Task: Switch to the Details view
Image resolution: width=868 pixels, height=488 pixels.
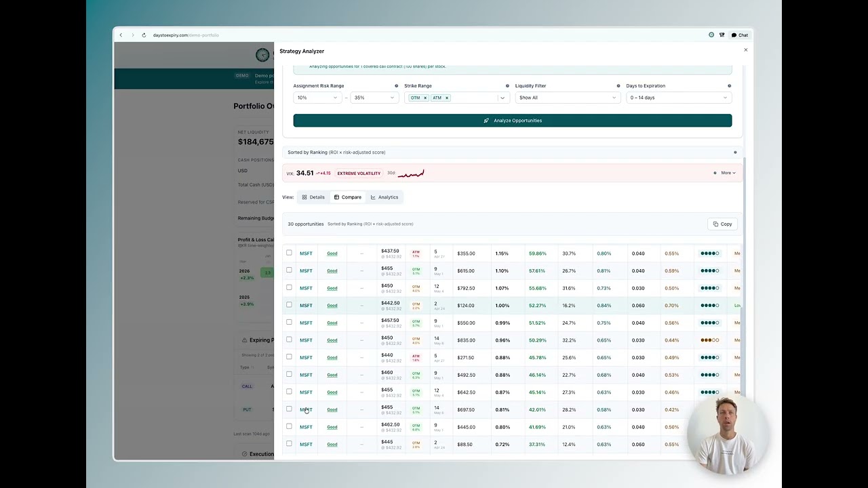Action: pos(313,197)
